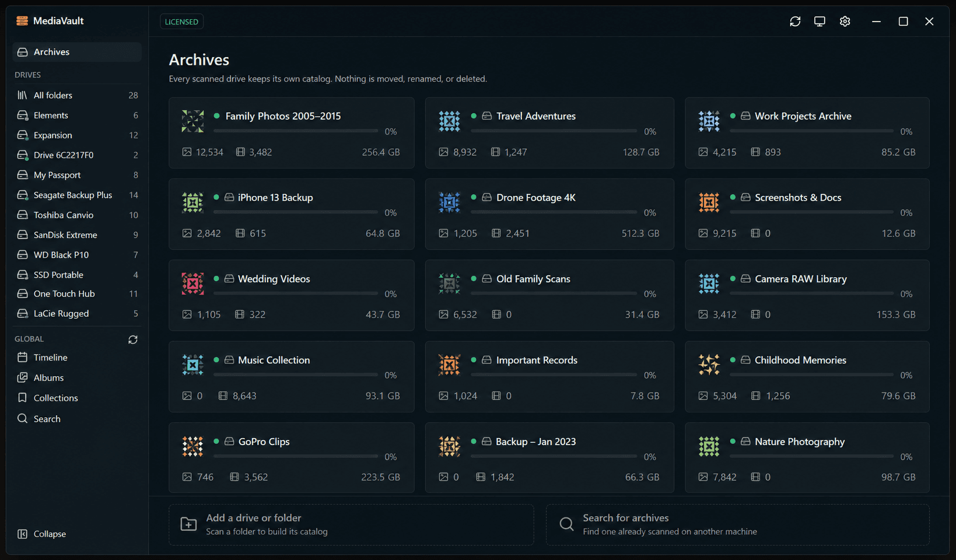956x560 pixels.
Task: Click the folder-plus icon for adding a drive
Action: 188,524
